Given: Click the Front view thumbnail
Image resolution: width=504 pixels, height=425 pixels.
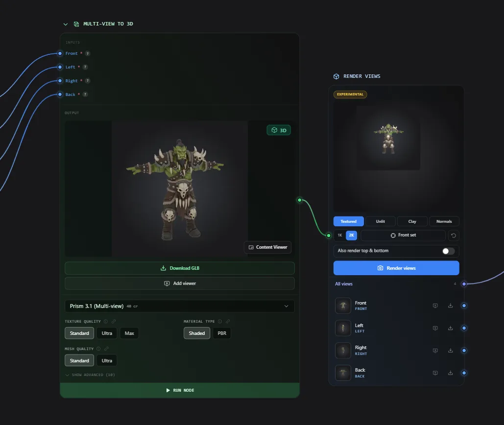Looking at the screenshot, I should click(x=343, y=306).
